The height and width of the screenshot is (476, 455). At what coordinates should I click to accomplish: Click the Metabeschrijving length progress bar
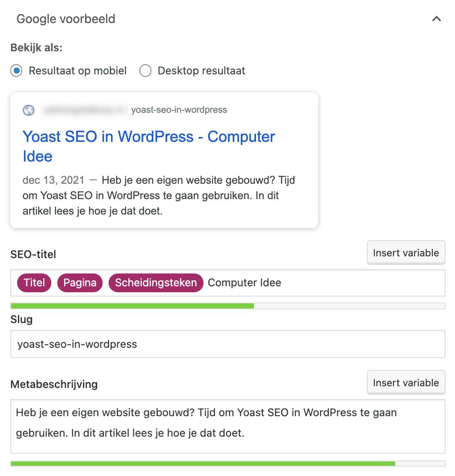(227, 464)
